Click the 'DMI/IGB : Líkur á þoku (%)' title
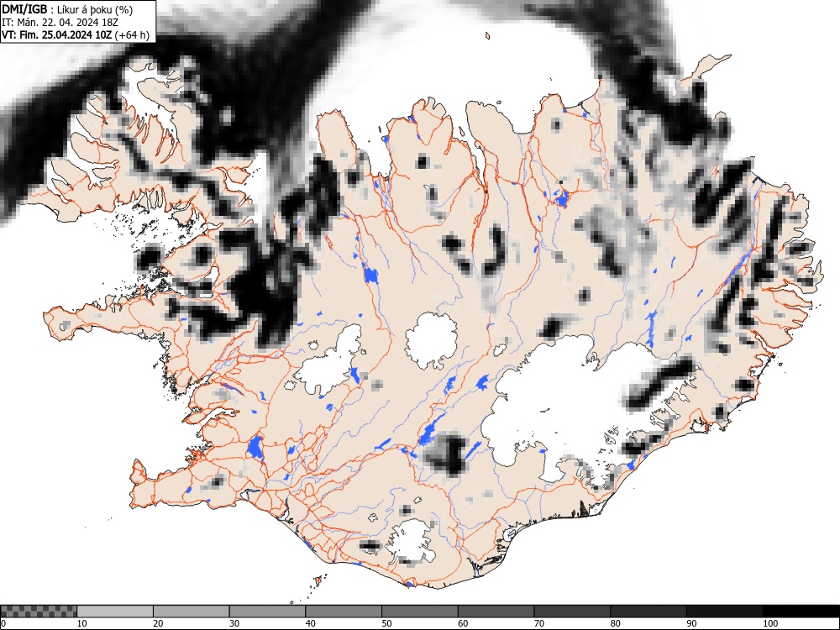 (x=67, y=9)
